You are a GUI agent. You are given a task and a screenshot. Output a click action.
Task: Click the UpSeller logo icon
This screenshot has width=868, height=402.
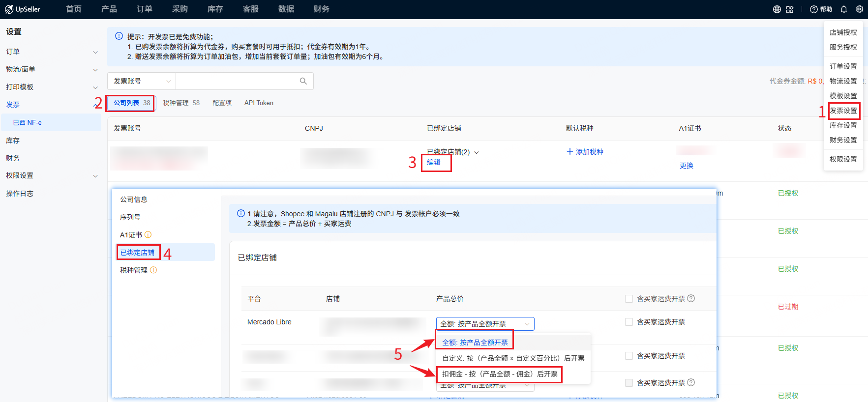tap(9, 9)
